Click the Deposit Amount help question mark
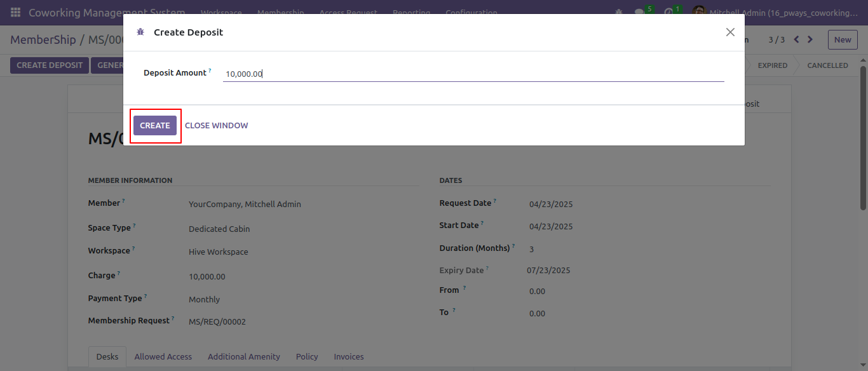The image size is (868, 371). 210,71
